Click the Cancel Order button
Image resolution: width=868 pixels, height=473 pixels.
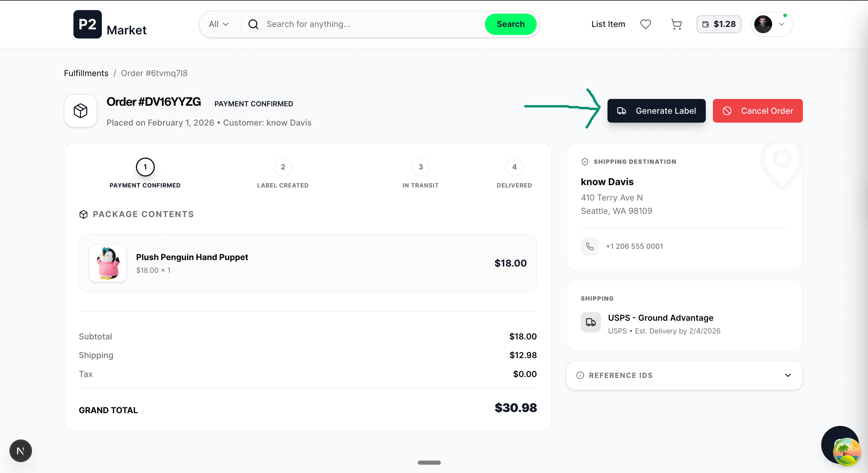point(758,110)
